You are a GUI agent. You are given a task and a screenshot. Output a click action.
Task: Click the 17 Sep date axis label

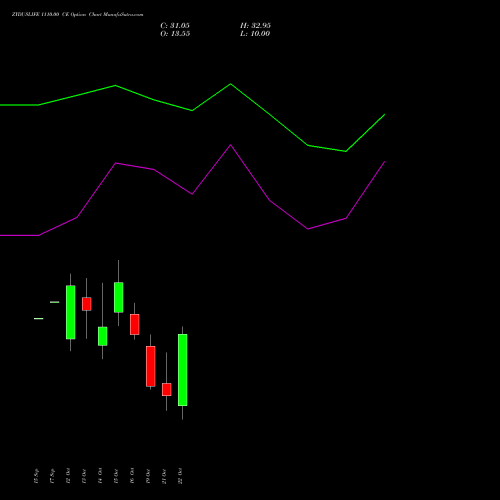click(x=52, y=476)
